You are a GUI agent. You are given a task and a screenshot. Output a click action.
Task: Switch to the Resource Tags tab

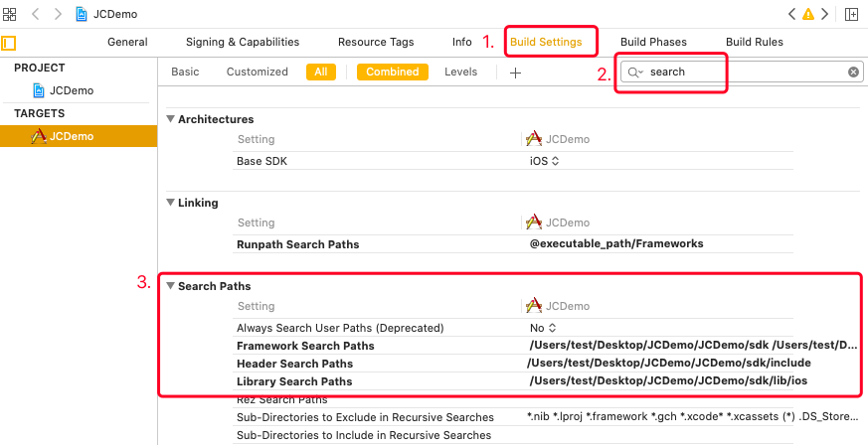[x=376, y=42]
